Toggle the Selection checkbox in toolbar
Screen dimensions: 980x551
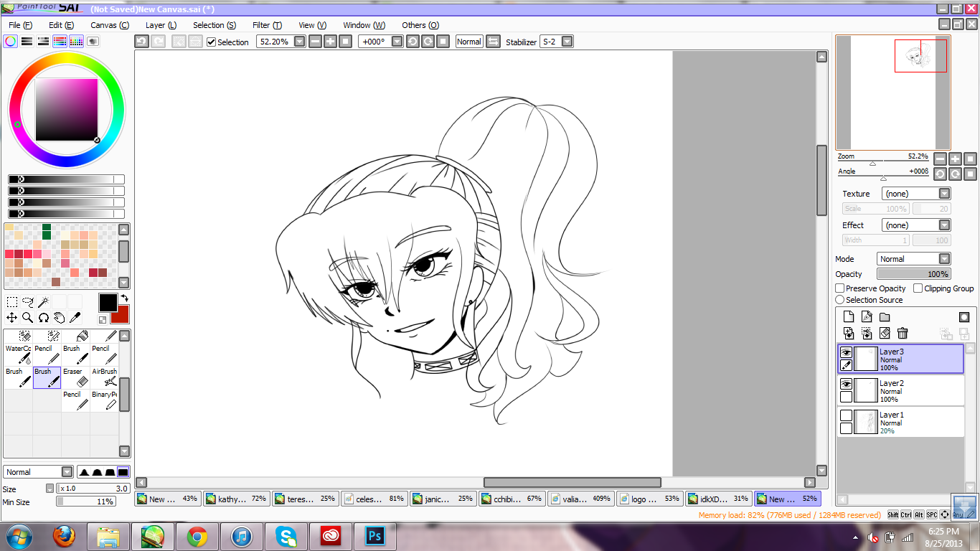tap(211, 42)
